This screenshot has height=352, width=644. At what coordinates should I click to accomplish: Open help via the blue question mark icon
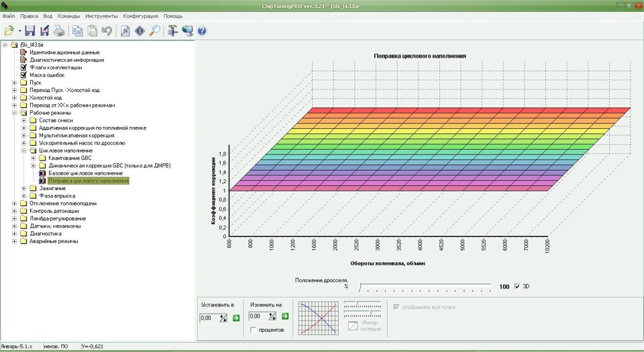202,31
